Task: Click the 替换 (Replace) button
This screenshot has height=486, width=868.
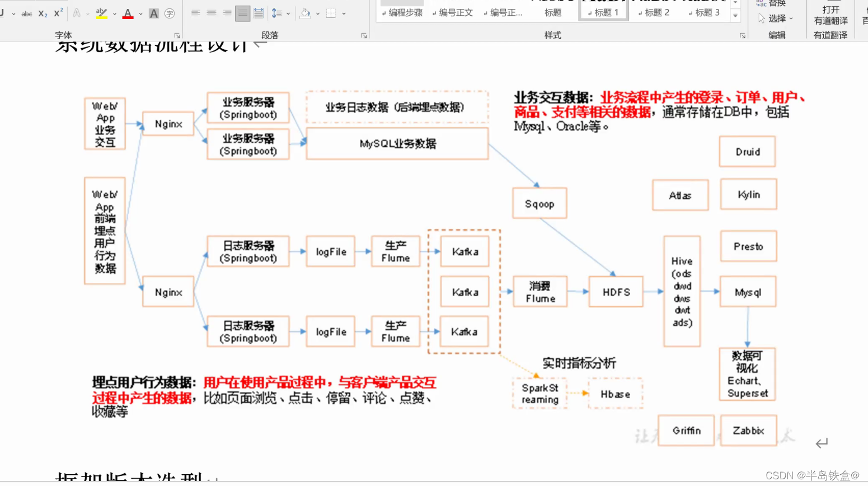Action: 771,3
